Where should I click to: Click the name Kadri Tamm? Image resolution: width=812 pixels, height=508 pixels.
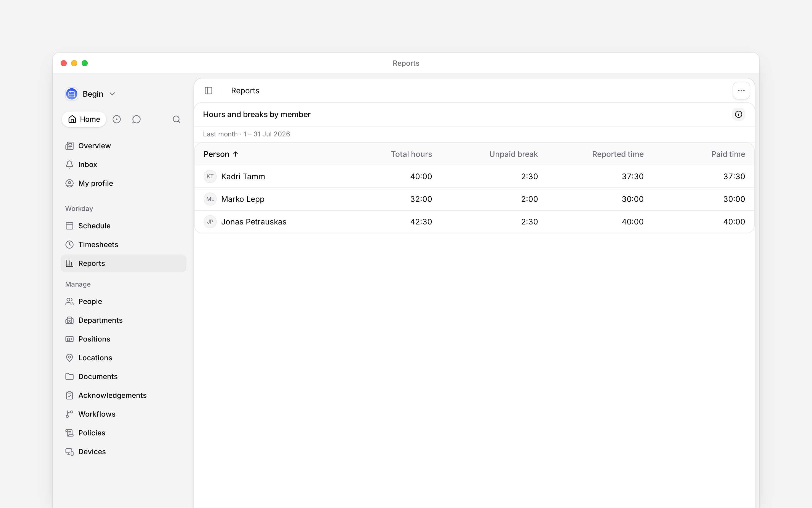243,176
